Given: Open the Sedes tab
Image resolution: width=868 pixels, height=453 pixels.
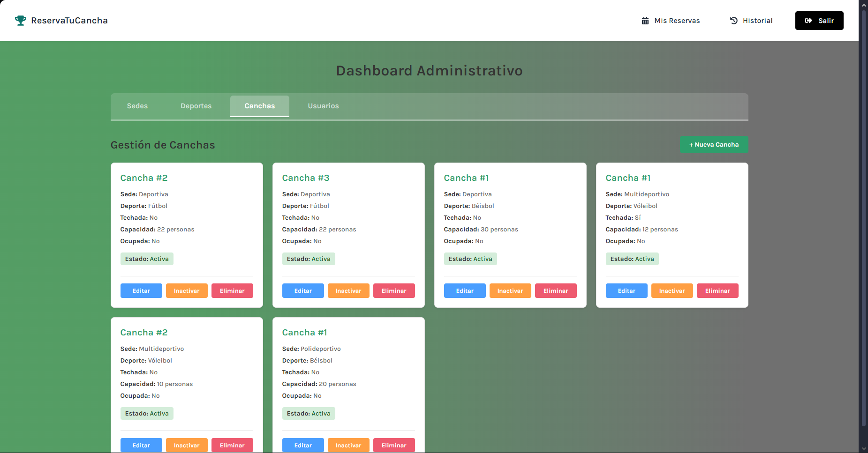Looking at the screenshot, I should (137, 106).
